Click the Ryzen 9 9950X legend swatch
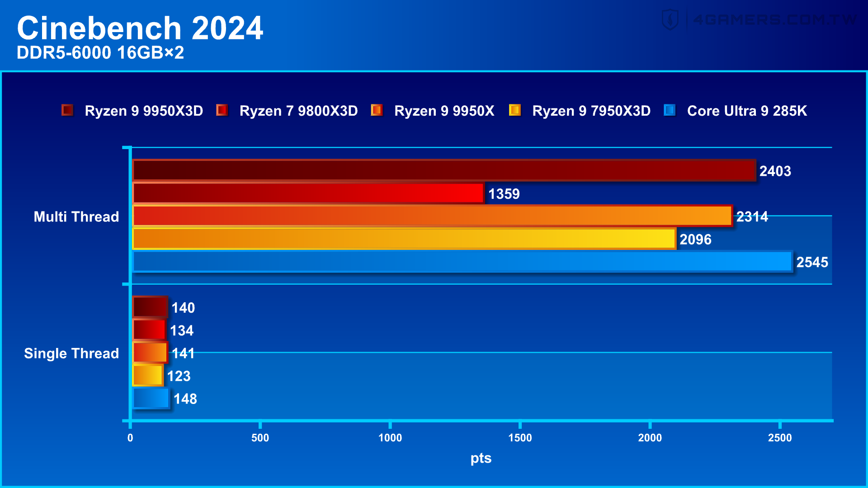The image size is (868, 488). [x=377, y=110]
